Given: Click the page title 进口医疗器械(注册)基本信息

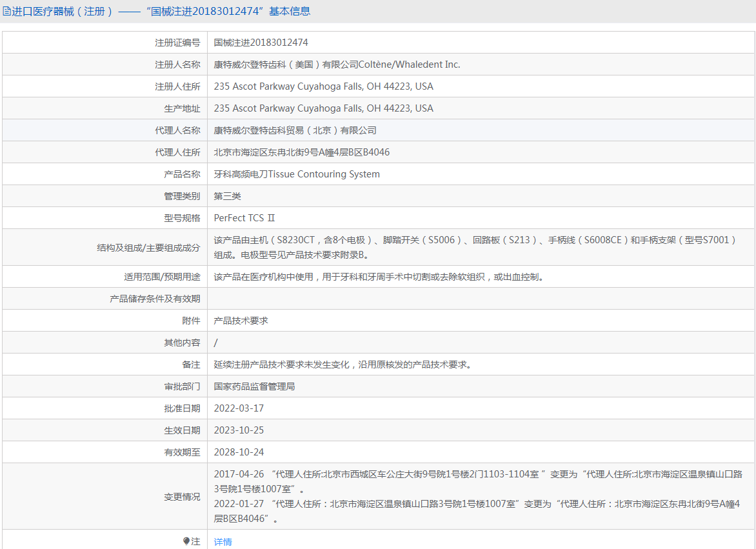Looking at the screenshot, I should (161, 11).
